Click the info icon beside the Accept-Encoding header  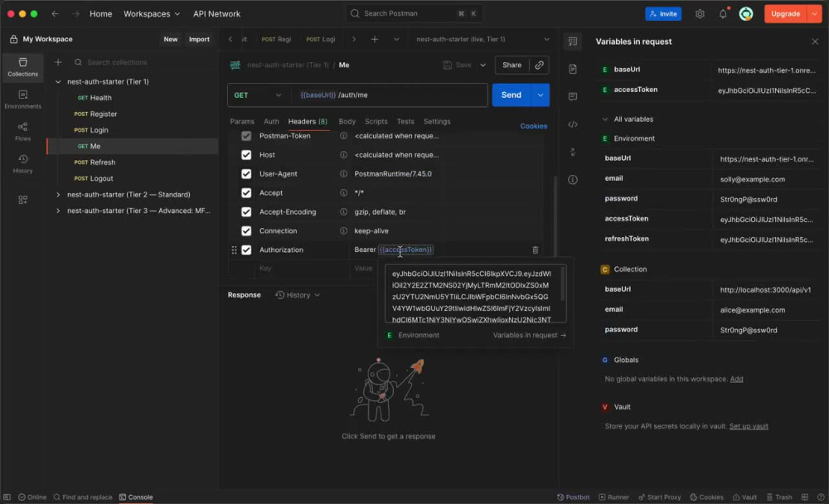pyautogui.click(x=343, y=212)
